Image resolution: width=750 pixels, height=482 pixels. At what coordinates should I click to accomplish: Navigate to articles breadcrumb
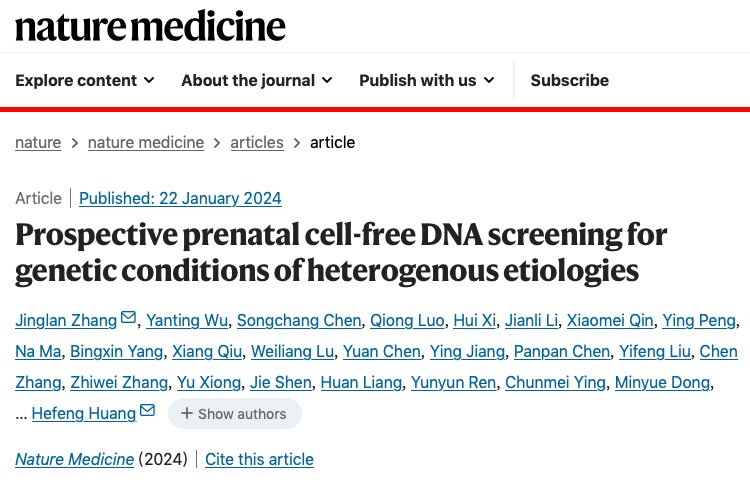coord(257,142)
